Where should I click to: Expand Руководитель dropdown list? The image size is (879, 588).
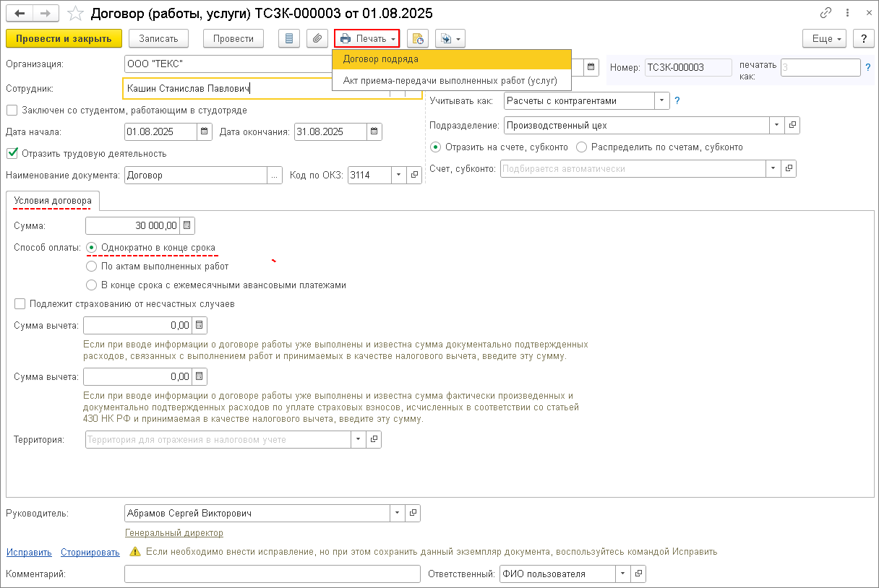point(398,513)
